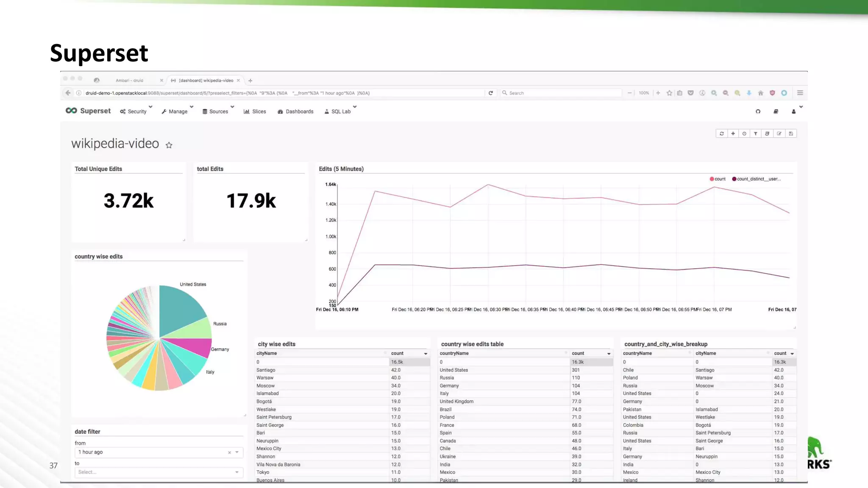868x488 pixels.
Task: Click countryName header in country wise table
Action: (x=454, y=353)
